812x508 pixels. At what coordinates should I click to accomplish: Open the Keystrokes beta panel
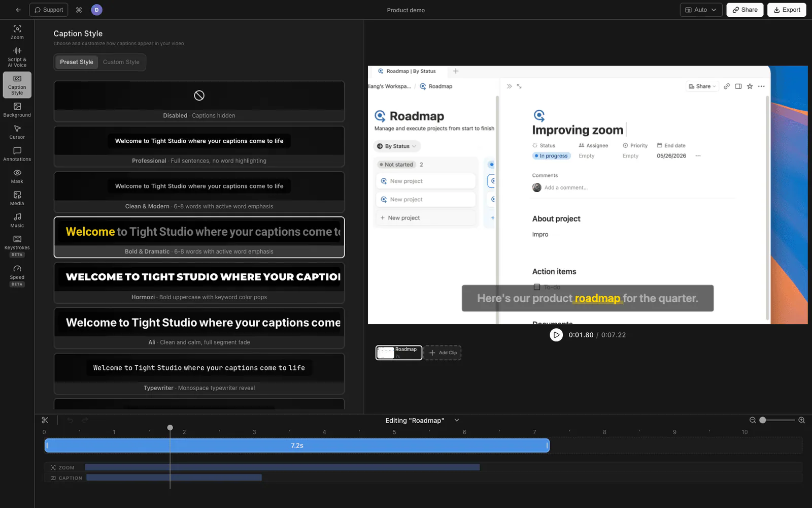(x=17, y=245)
